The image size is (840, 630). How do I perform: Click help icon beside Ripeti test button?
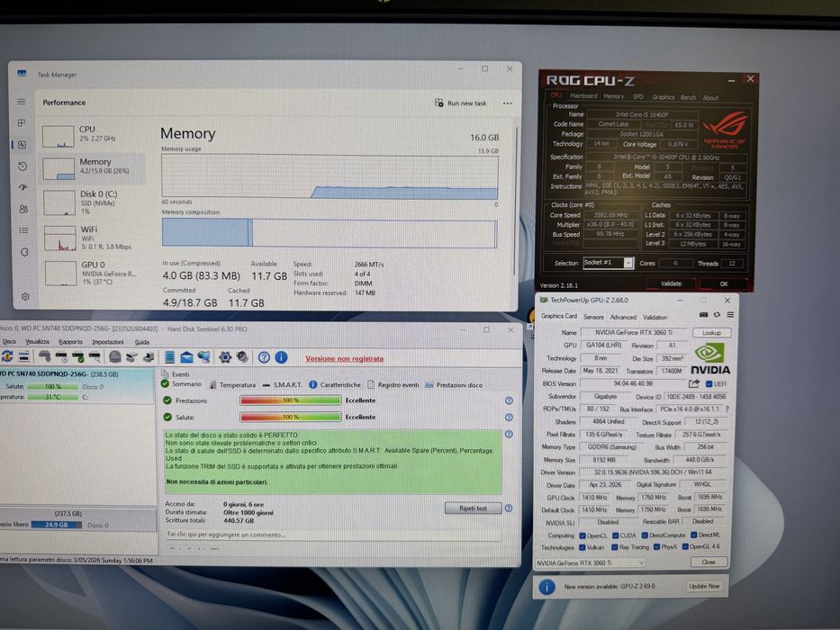pyautogui.click(x=509, y=508)
